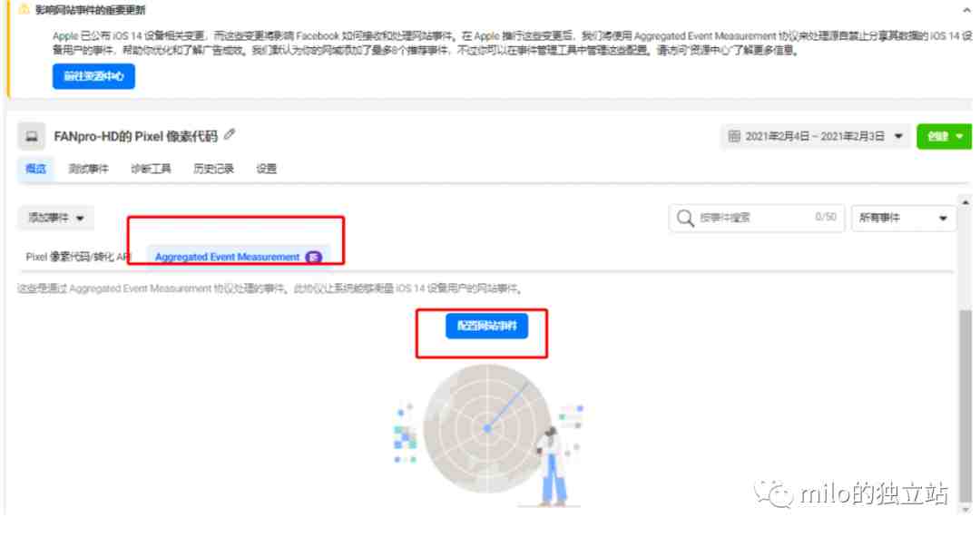This screenshot has width=980, height=537.
Task: Select the Pixel 像素代码/转化 API tab
Action: coord(77,257)
